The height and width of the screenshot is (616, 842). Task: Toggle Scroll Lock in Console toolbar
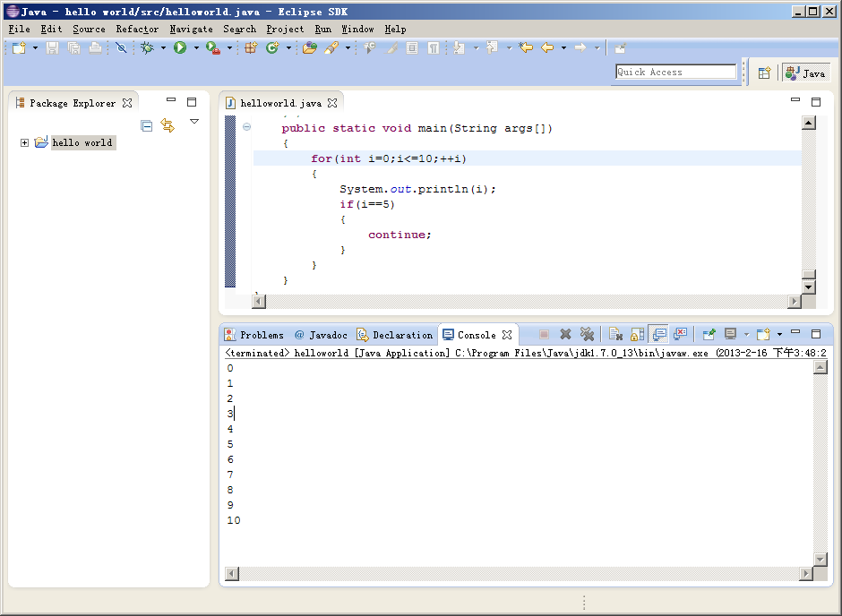pyautogui.click(x=637, y=335)
